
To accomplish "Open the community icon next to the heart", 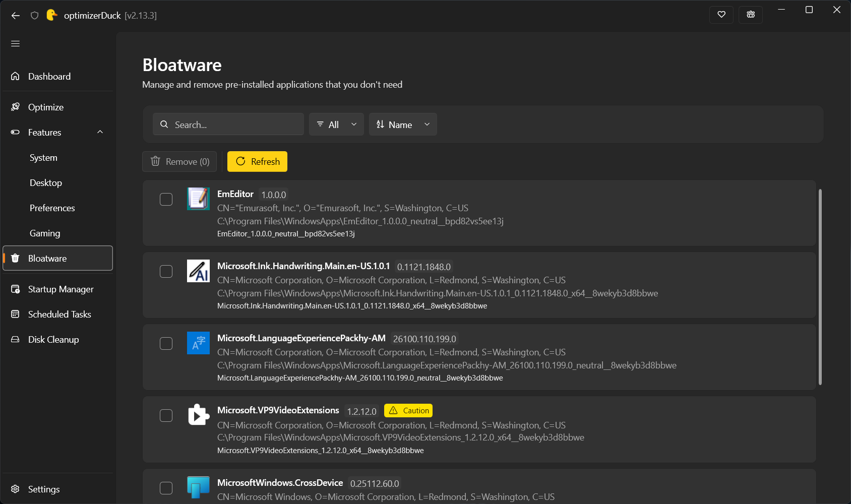I will [751, 15].
